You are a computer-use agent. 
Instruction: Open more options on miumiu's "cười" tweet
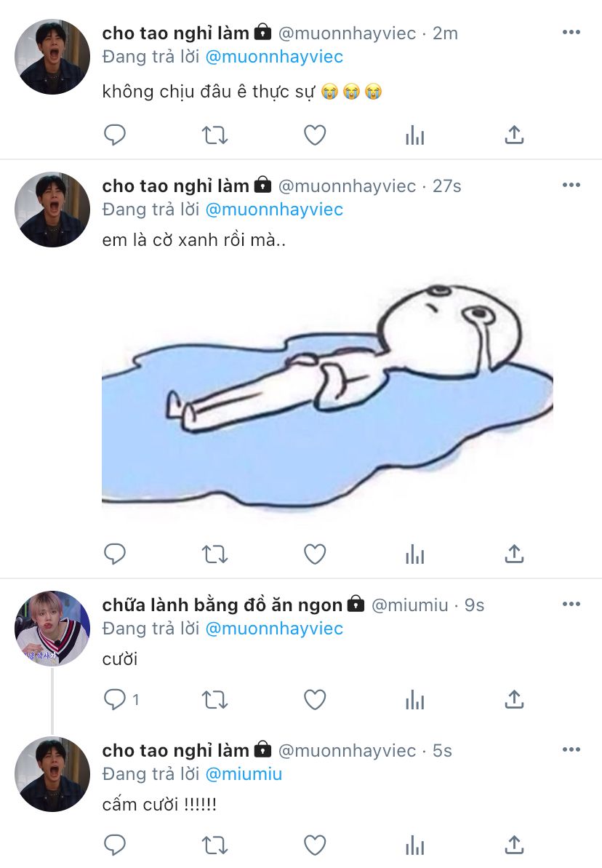[x=571, y=605]
